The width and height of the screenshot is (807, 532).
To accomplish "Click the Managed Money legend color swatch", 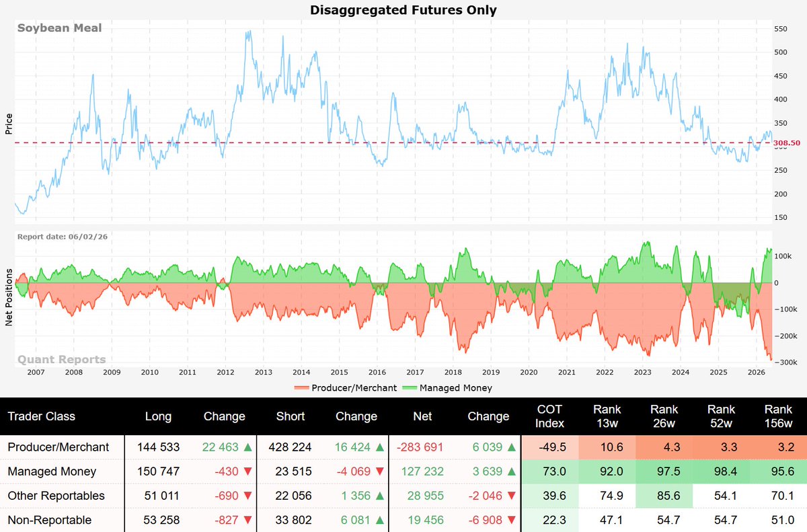I will pyautogui.click(x=410, y=388).
